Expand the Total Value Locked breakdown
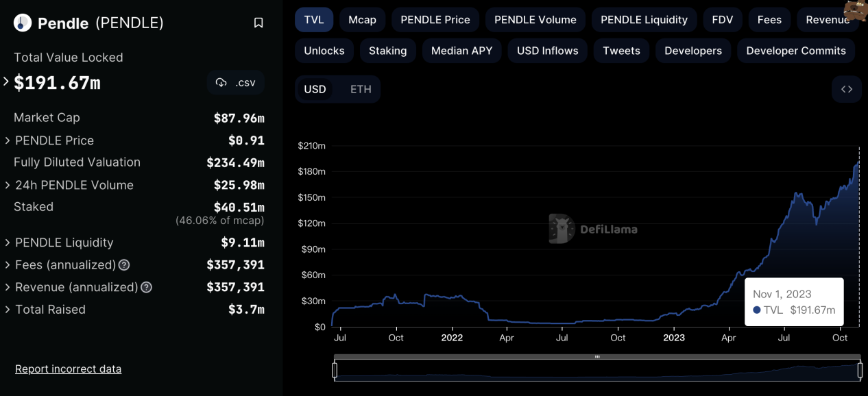The height and width of the screenshot is (396, 868). (x=5, y=82)
